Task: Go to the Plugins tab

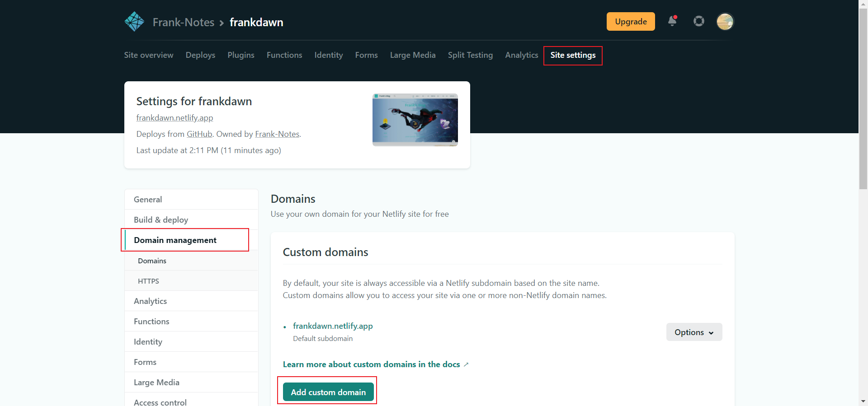Action: click(241, 55)
